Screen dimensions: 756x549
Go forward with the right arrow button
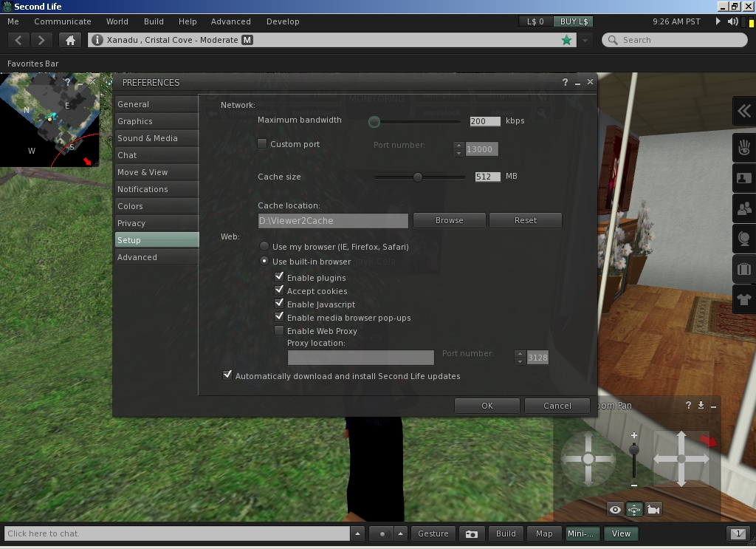(41, 40)
